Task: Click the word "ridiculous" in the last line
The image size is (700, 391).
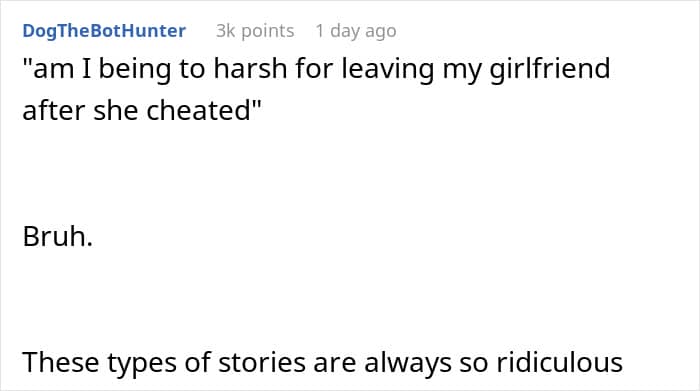Action: [559, 362]
